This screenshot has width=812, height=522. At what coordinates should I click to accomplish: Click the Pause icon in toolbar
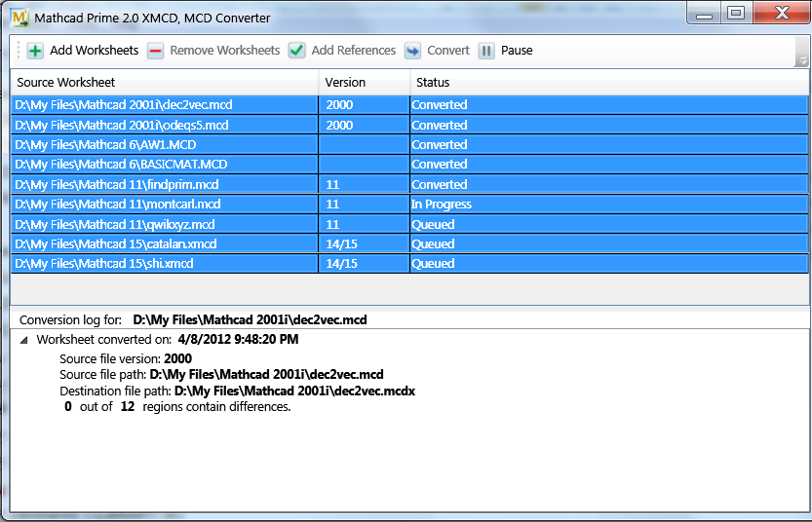486,51
